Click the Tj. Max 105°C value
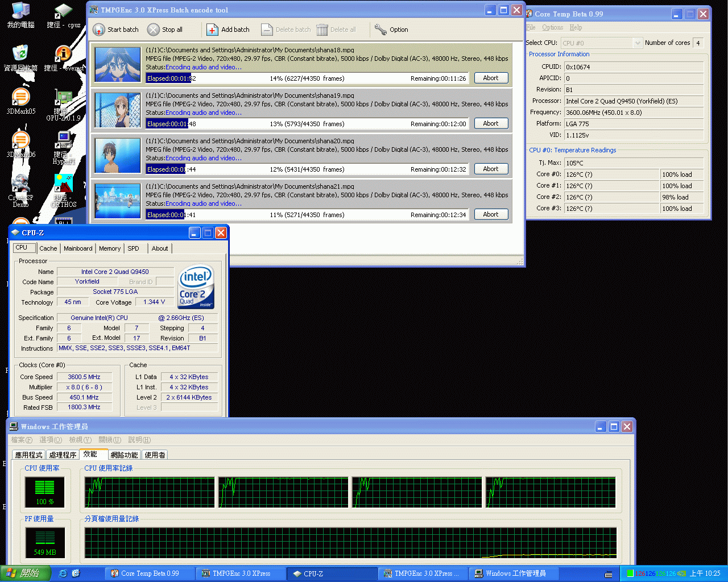 pyautogui.click(x=634, y=163)
